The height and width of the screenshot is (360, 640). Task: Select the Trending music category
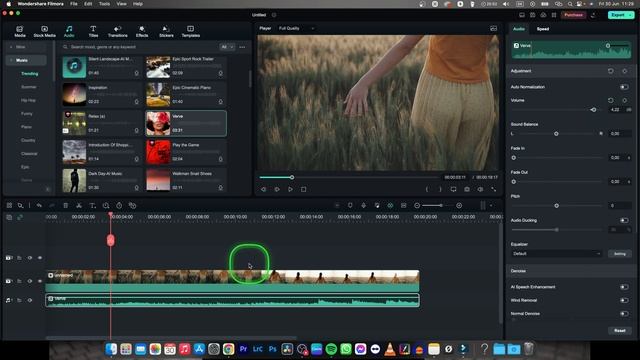coord(29,73)
